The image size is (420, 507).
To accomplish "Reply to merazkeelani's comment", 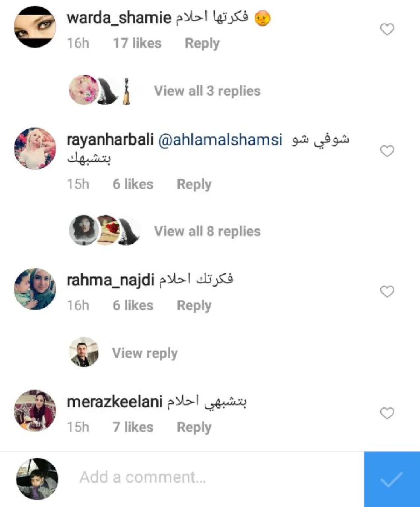I will (x=194, y=427).
